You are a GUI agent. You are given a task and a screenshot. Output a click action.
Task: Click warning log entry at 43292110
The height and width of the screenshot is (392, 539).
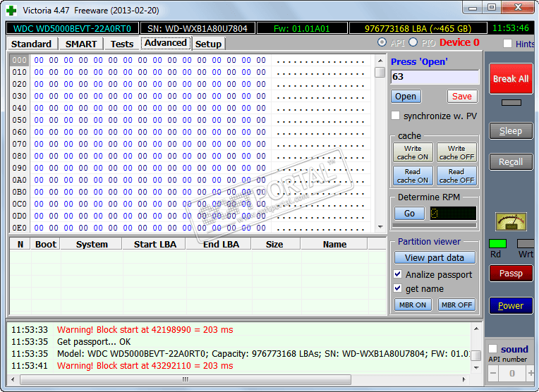pos(145,366)
